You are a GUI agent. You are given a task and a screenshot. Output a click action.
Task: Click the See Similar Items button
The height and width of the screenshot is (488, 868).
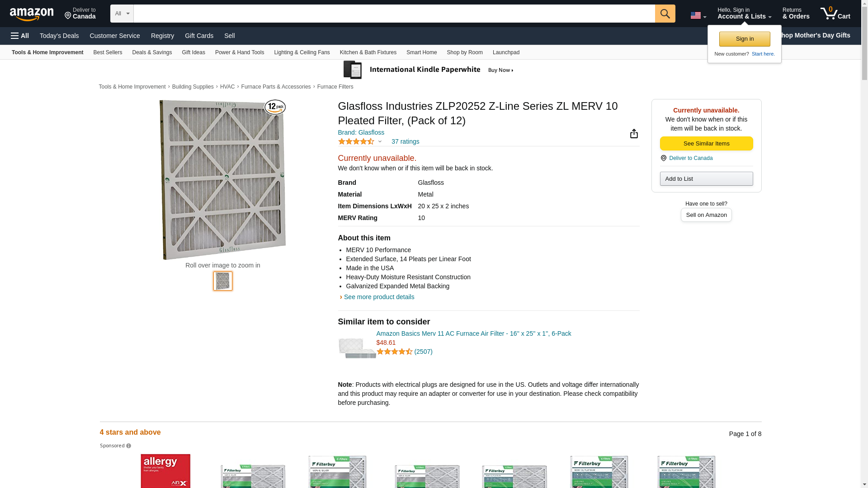[706, 144]
